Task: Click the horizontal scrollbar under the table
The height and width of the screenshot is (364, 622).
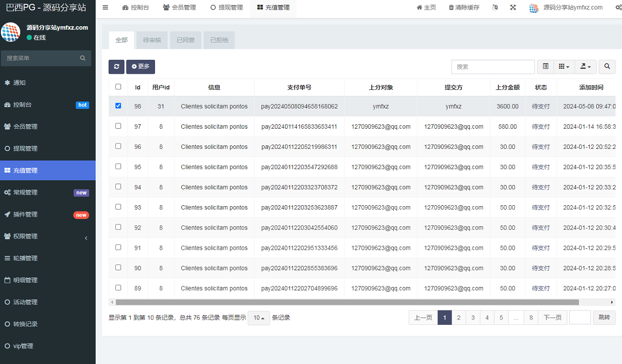Action: coord(347,302)
